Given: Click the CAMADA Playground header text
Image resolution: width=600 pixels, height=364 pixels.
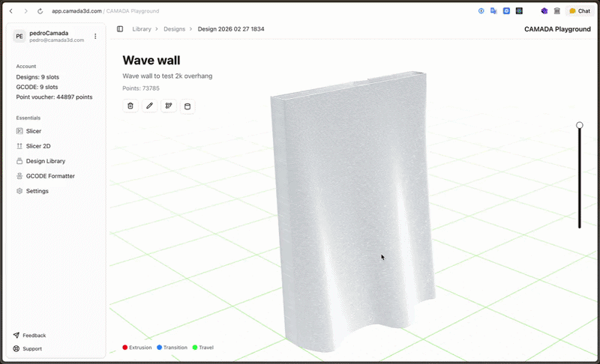Looking at the screenshot, I should click(557, 29).
